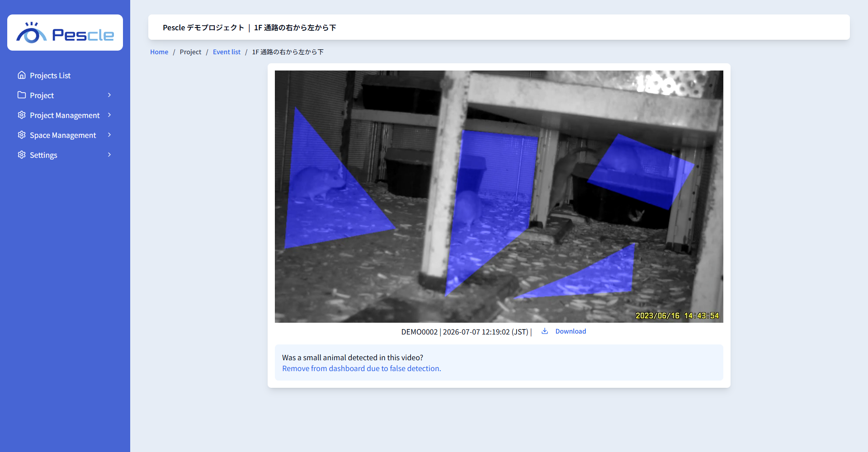Click the detection video frame
Screen dimensions: 868x452
coord(499,197)
